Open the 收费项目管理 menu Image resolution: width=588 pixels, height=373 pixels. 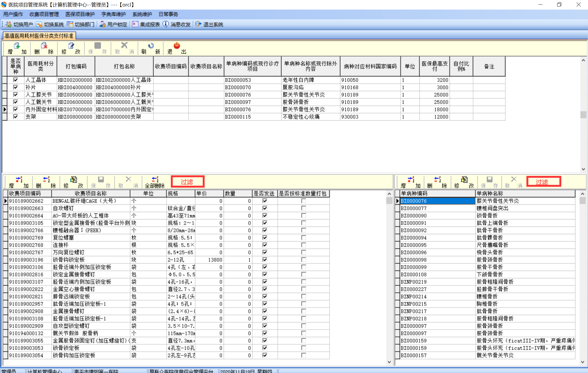coord(44,14)
